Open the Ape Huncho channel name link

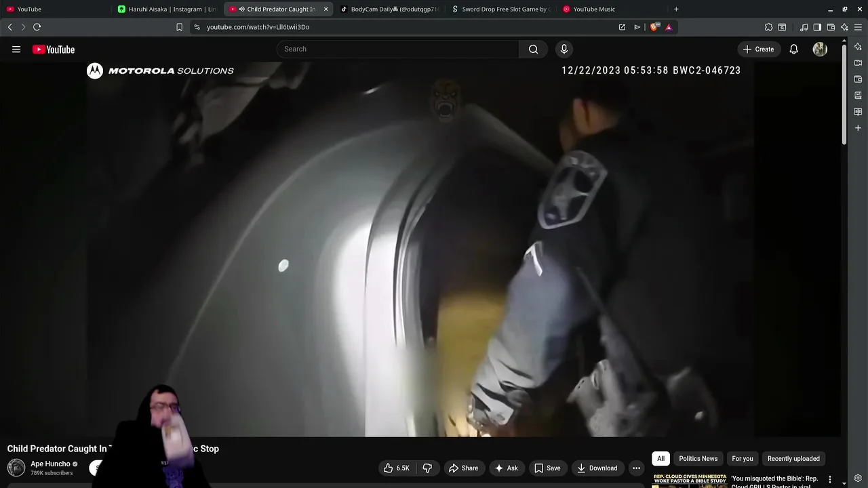click(x=50, y=464)
